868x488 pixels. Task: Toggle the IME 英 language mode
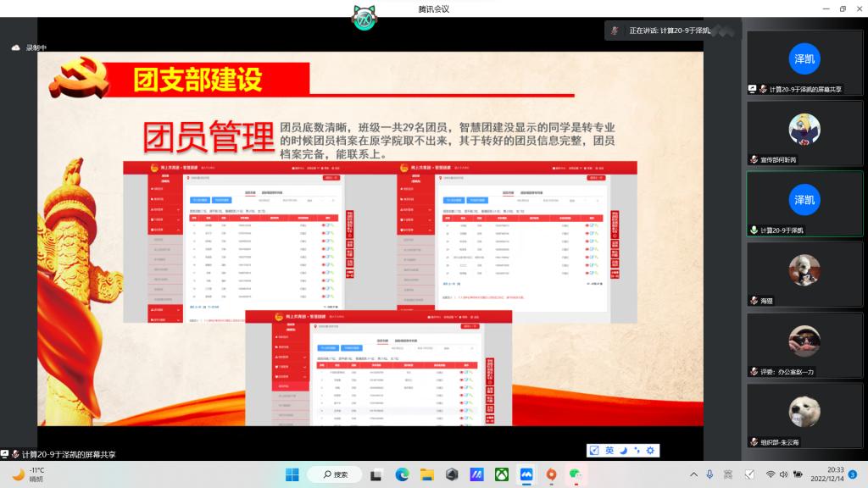tap(609, 451)
